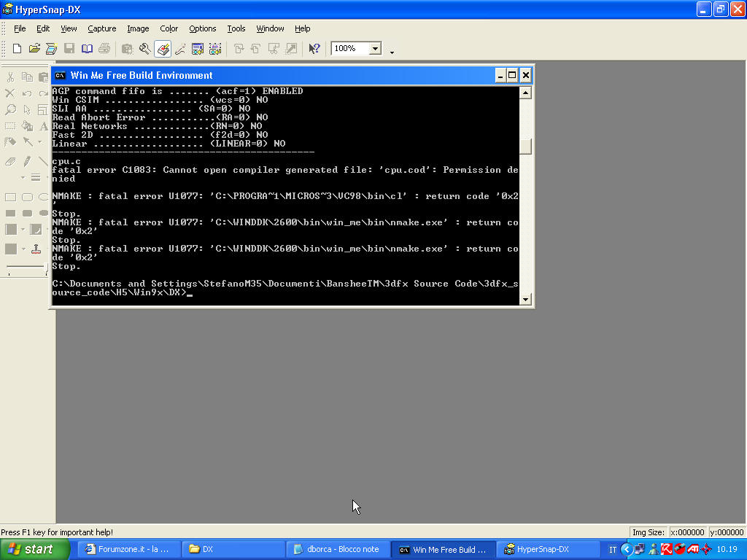This screenshot has height=560, width=747.
Task: Select the paint bucket fill tool
Action: pos(27,126)
